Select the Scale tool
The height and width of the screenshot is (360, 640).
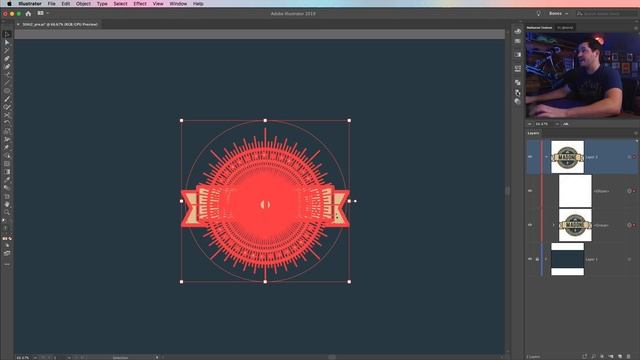[7, 131]
